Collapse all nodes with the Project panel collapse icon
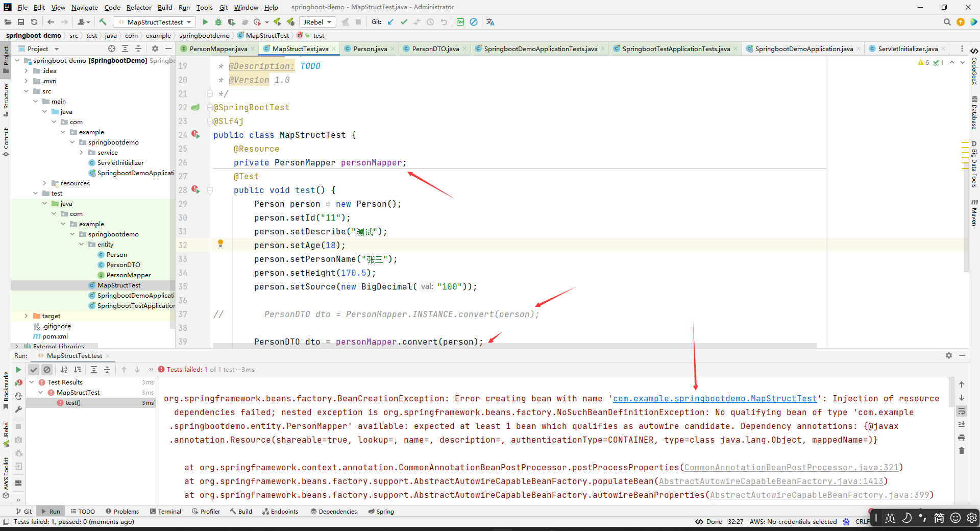This screenshot has width=980, height=531. [138, 49]
